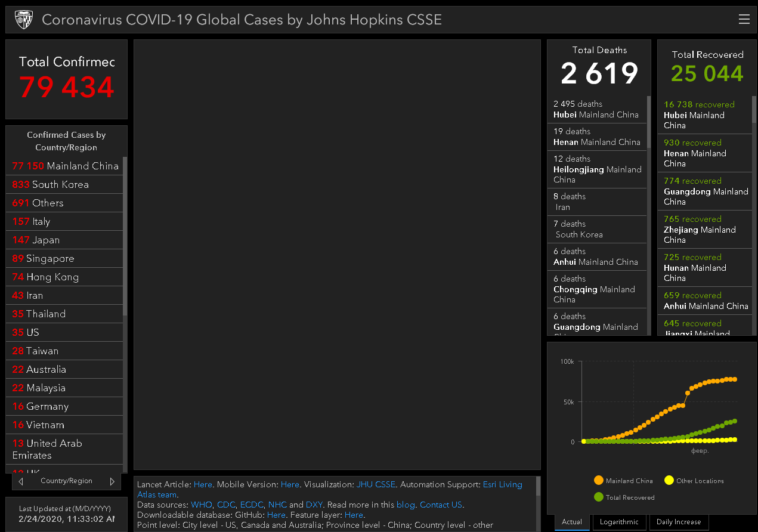Click the Total Recovered list scrollbar
Image resolution: width=758 pixels, height=532 pixels.
pyautogui.click(x=754, y=109)
